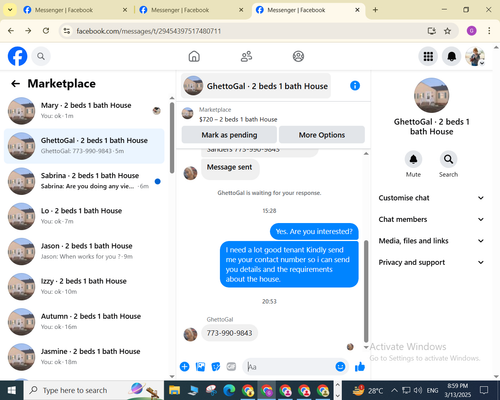Open Windows notification center icon

(x=484, y=390)
